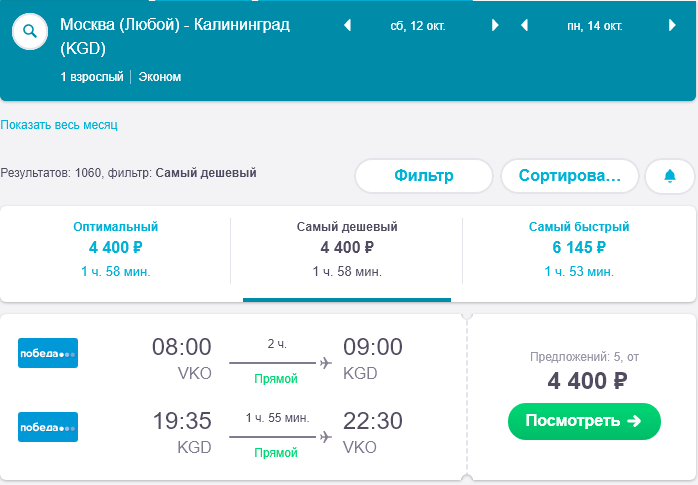Select the Самый дешевый tab
Viewport: 698px width, 485px height.
coord(347,249)
